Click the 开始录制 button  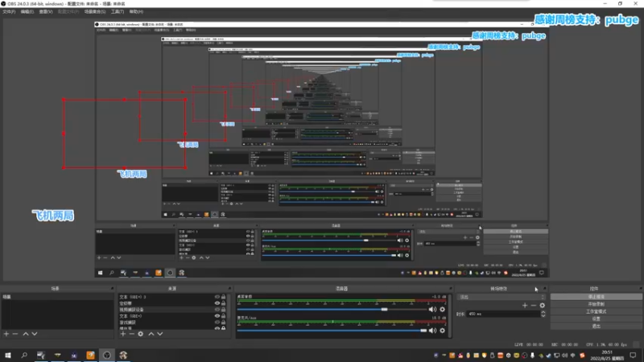pos(596,304)
